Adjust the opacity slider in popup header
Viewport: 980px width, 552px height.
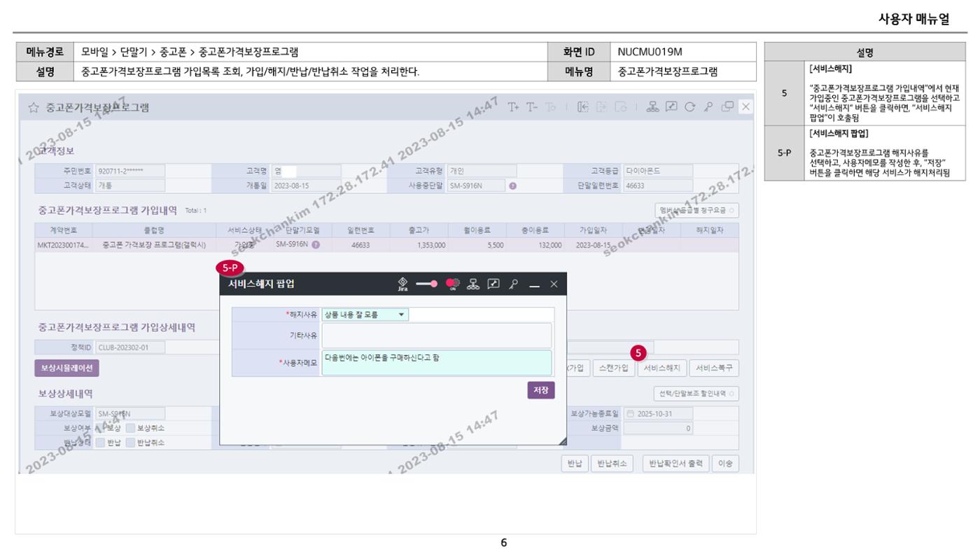click(x=426, y=283)
